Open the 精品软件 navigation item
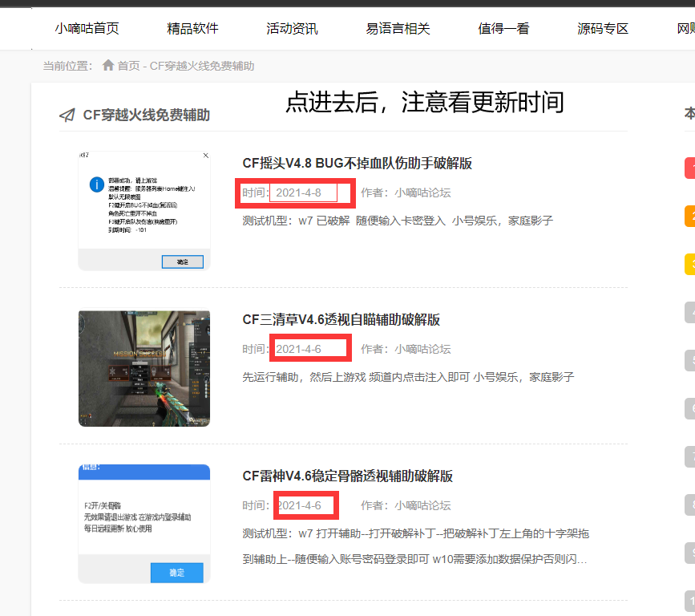The image size is (695, 616). (192, 29)
